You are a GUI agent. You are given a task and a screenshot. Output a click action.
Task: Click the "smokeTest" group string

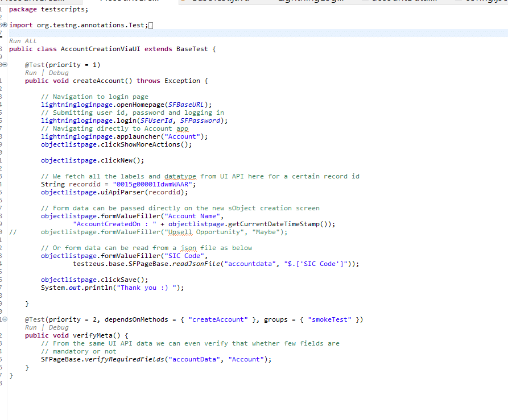pos(329,320)
